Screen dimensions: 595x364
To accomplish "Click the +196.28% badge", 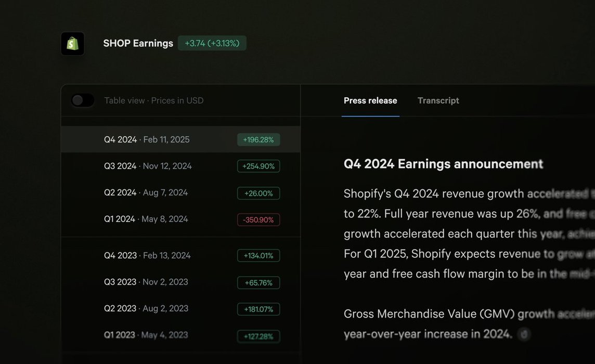I will pyautogui.click(x=258, y=140).
